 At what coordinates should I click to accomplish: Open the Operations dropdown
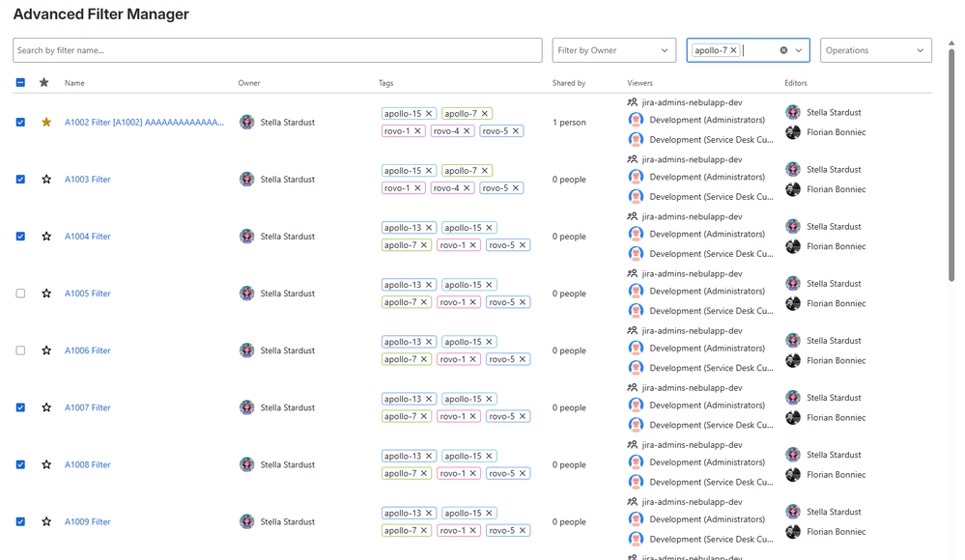click(x=875, y=50)
